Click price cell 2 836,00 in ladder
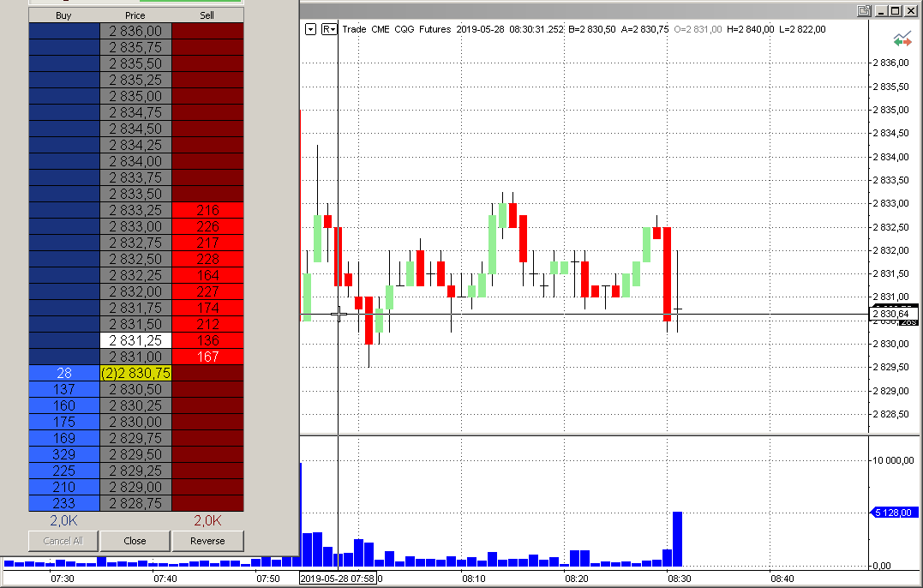Image resolution: width=923 pixels, height=588 pixels. [135, 31]
